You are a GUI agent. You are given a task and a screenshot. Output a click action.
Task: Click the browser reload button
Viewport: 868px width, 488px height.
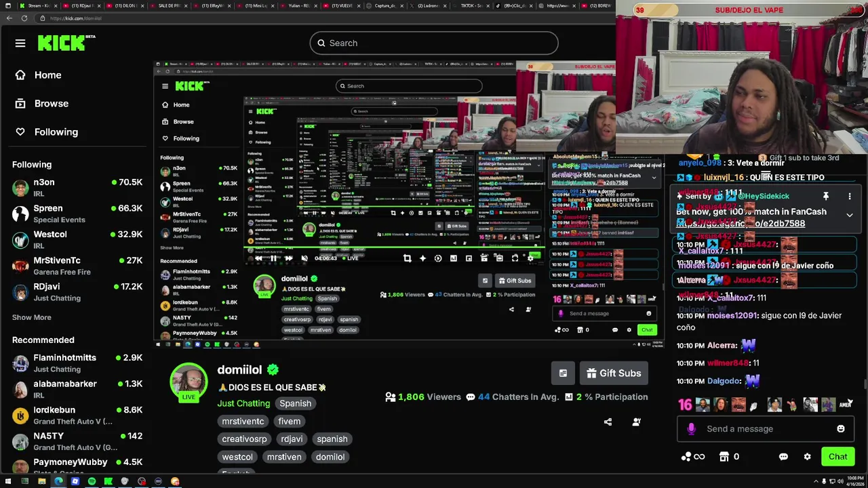pos(24,18)
